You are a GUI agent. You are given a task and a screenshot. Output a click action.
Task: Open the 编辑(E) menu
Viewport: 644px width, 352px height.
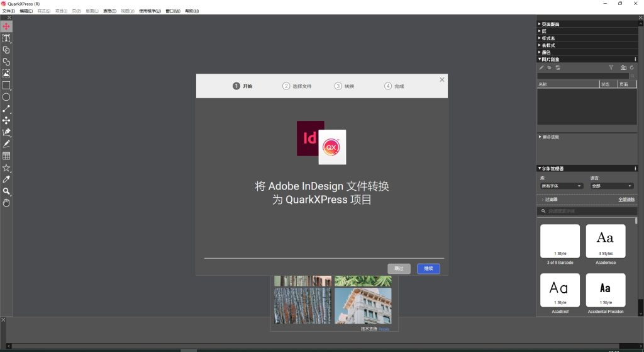click(26, 11)
